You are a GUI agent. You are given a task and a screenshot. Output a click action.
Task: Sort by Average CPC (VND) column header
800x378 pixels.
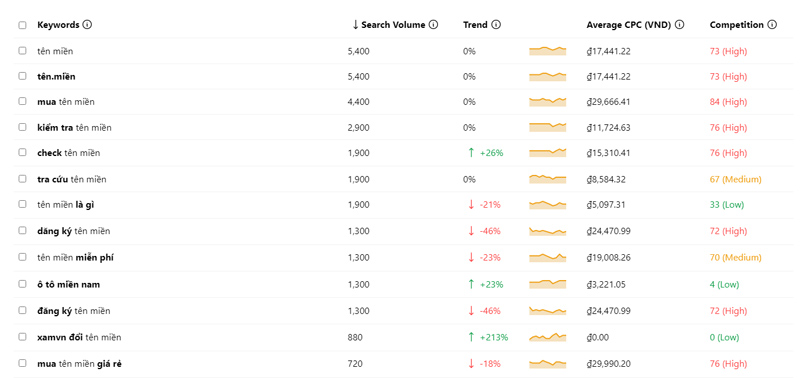(629, 24)
